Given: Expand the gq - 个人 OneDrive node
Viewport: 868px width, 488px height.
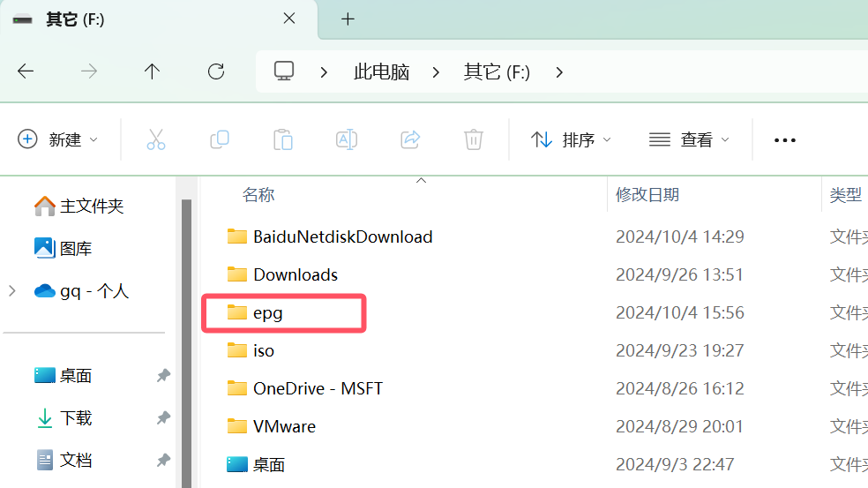Looking at the screenshot, I should [12, 291].
